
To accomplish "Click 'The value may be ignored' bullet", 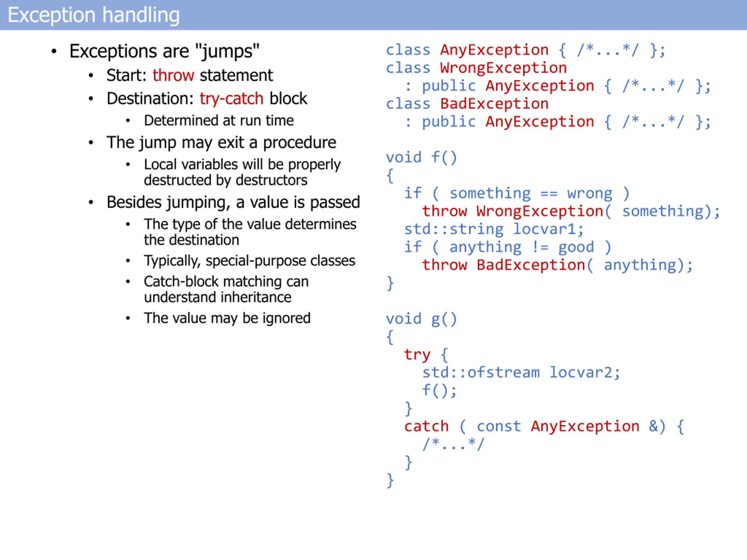I will tap(227, 318).
